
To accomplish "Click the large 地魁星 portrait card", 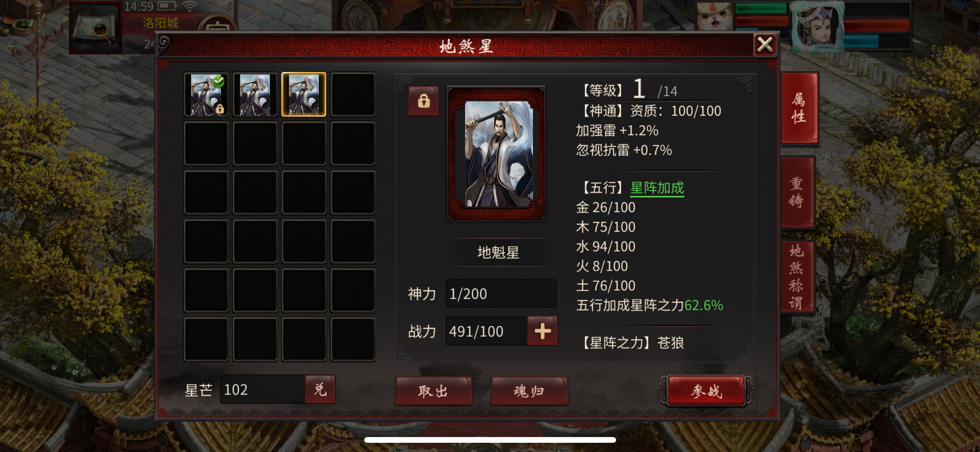I will click(497, 153).
